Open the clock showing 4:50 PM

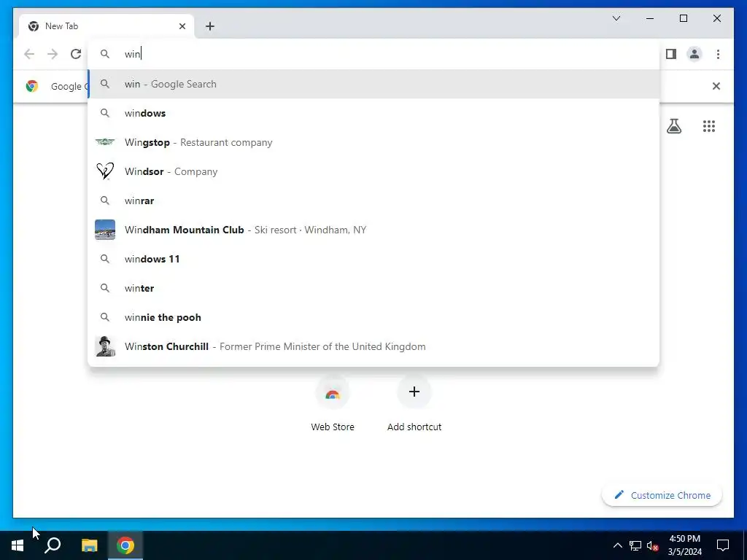tap(684, 545)
